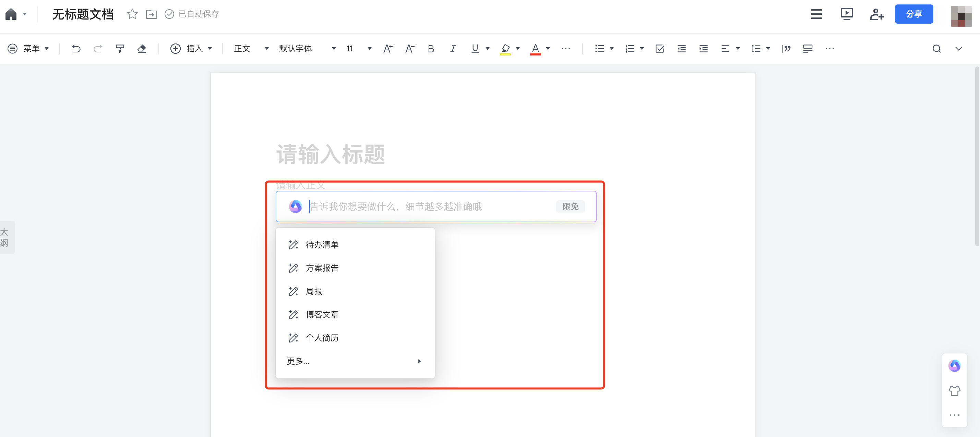Toggle italic formatting
This screenshot has width=980, height=437.
[x=453, y=49]
